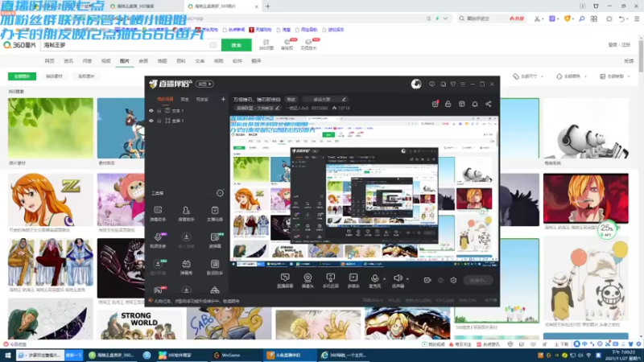This screenshot has height=362, width=644.
Task: Open the 主播任务 tool
Action: pyautogui.click(x=214, y=214)
